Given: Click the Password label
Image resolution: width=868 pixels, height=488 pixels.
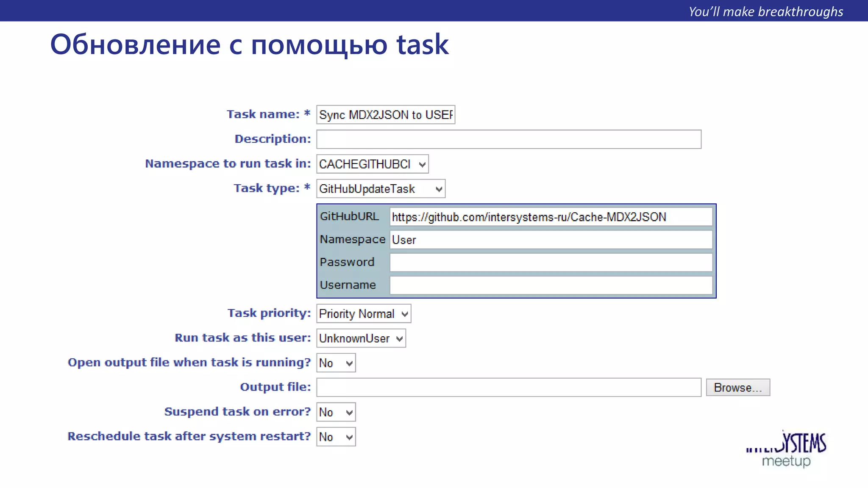Looking at the screenshot, I should click(x=347, y=262).
